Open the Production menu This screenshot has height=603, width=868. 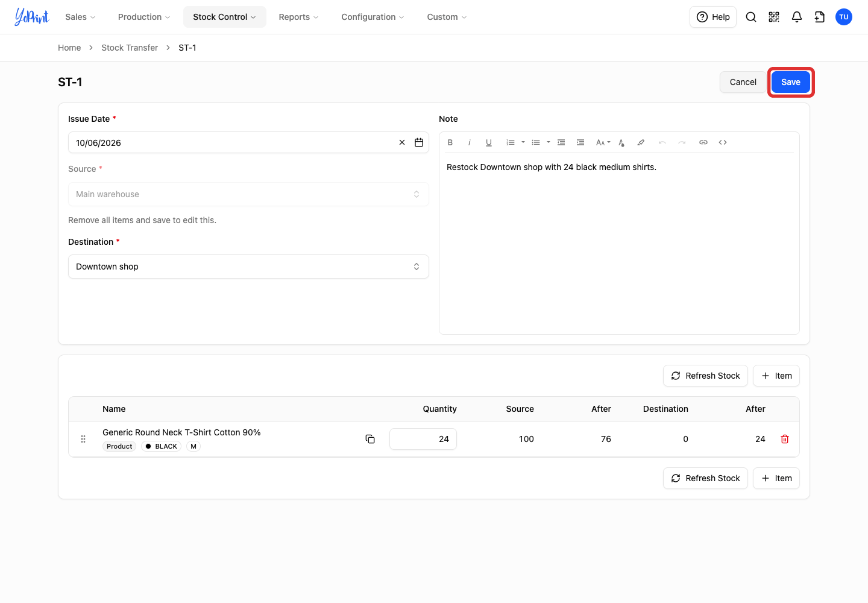[144, 17]
